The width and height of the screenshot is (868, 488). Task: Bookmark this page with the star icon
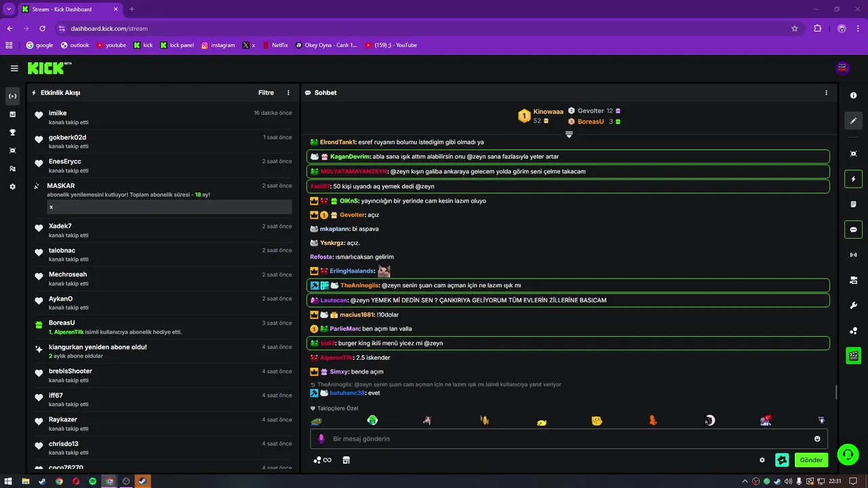click(x=795, y=28)
